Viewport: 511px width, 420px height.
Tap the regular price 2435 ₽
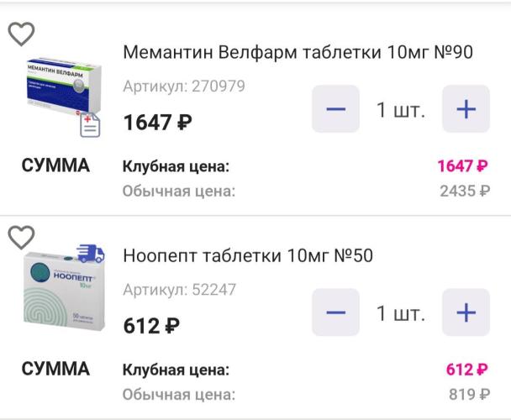point(465,191)
